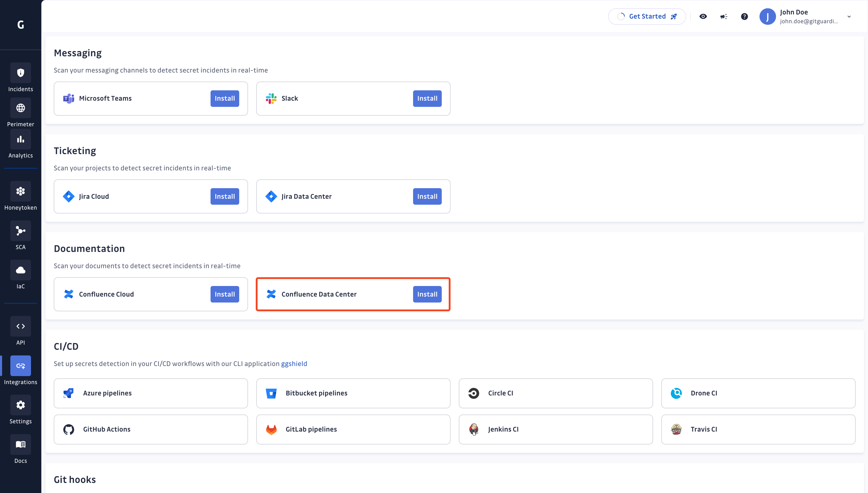Install the Confluence Data Center integration
The height and width of the screenshot is (493, 868).
[427, 294]
